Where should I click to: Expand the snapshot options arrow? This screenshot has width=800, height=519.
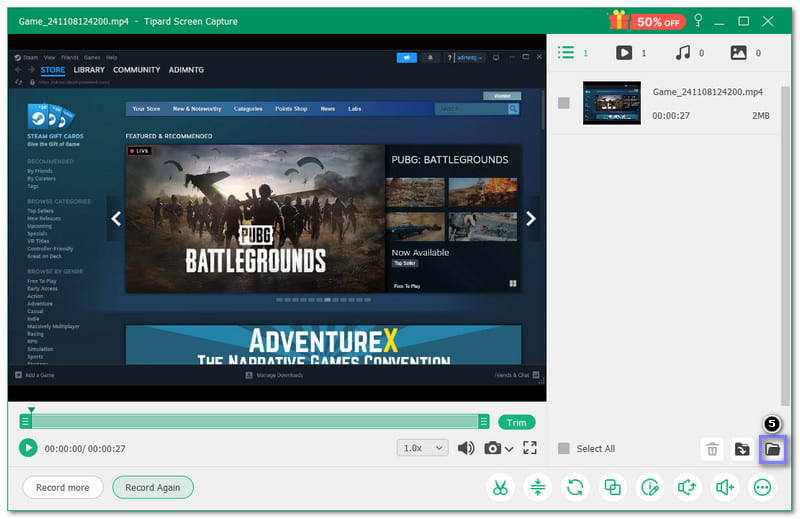[509, 449]
